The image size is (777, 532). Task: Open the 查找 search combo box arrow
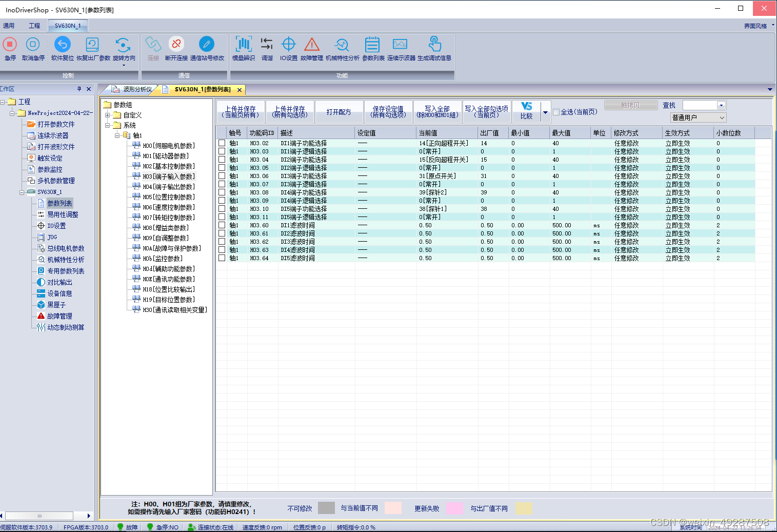coord(721,105)
